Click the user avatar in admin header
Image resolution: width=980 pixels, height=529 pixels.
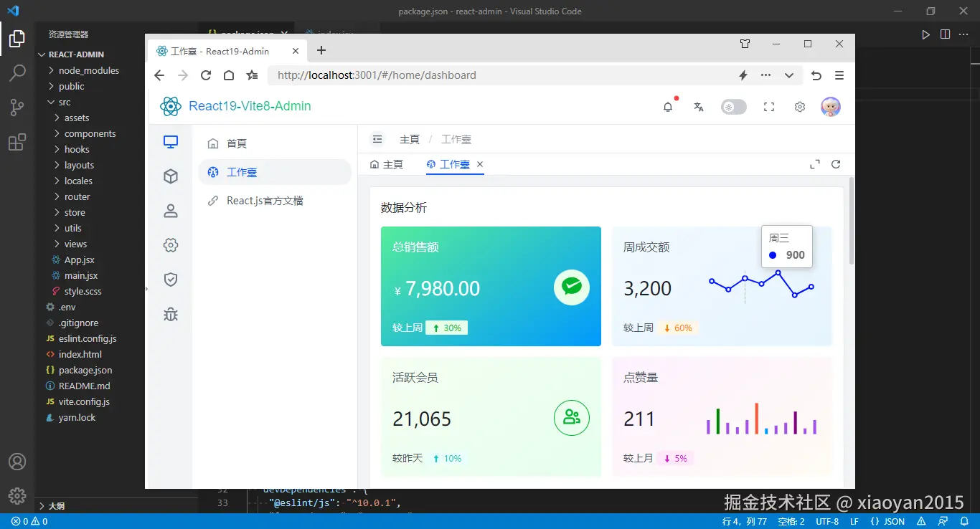pyautogui.click(x=831, y=107)
